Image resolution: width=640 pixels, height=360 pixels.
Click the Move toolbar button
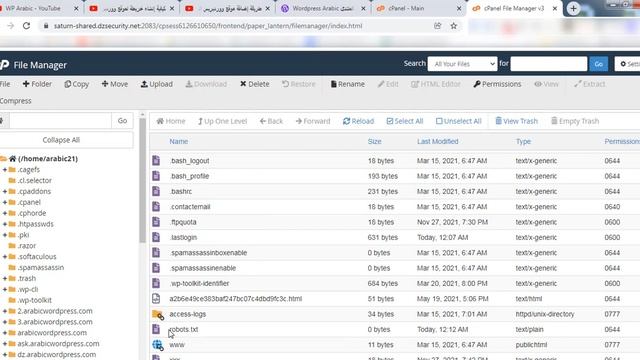[x=115, y=84]
